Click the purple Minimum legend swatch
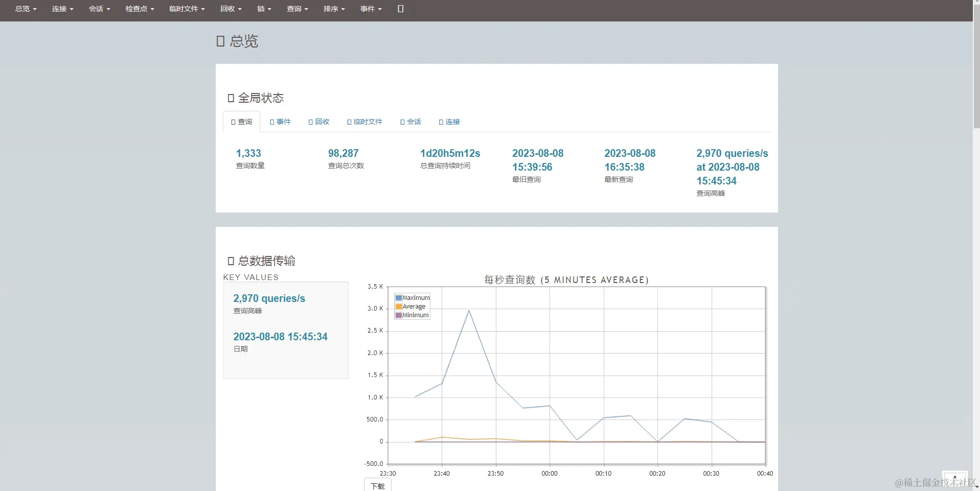 (399, 315)
